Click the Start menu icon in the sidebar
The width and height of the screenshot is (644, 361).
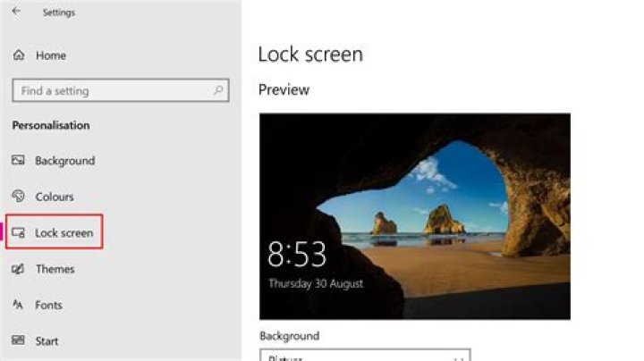tap(19, 340)
